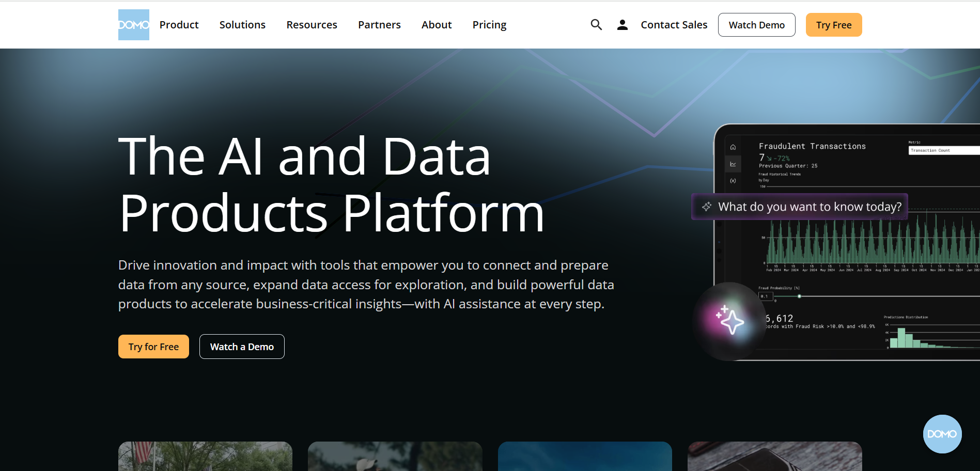Click the user account icon
Screen dimensions: 980x471
point(623,25)
